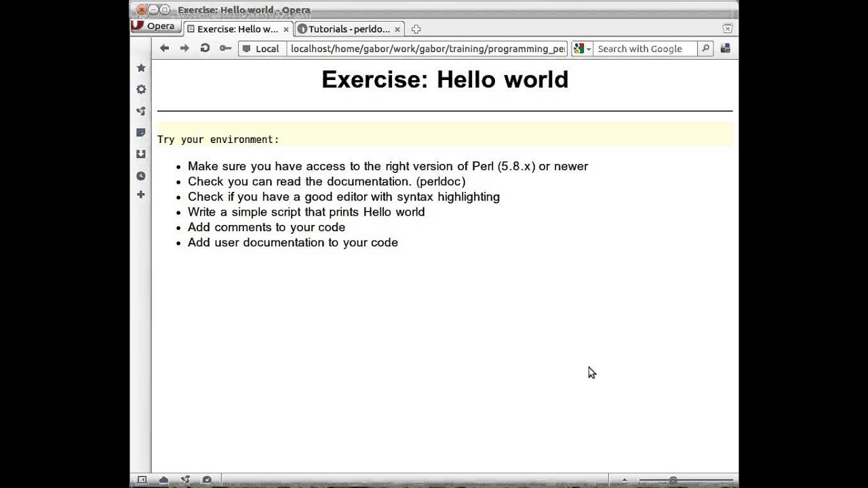Viewport: 868px width, 488px height.
Task: Open the Bookmarks star panel
Action: pos(141,68)
